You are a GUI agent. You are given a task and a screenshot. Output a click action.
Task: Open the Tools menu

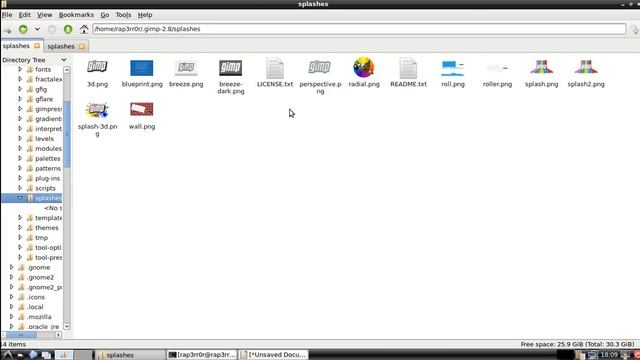click(123, 15)
